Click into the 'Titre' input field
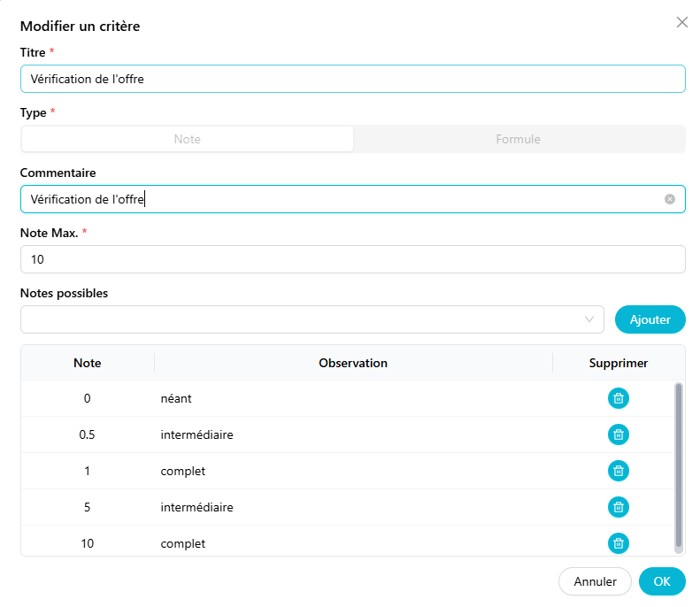This screenshot has height=607, width=700. click(x=352, y=79)
